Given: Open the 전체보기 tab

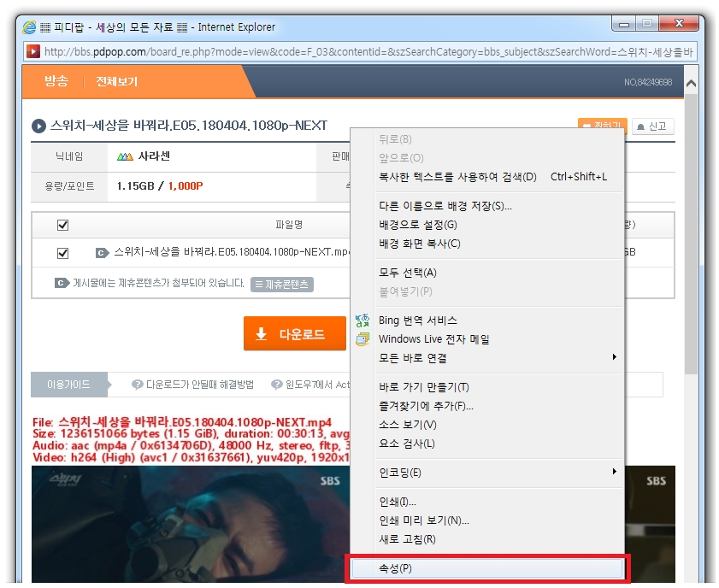Looking at the screenshot, I should (116, 81).
